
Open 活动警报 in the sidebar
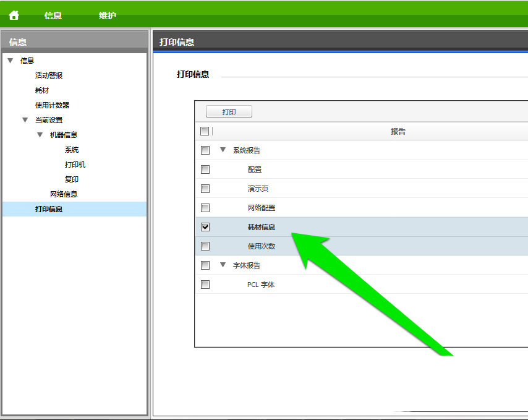(49, 75)
